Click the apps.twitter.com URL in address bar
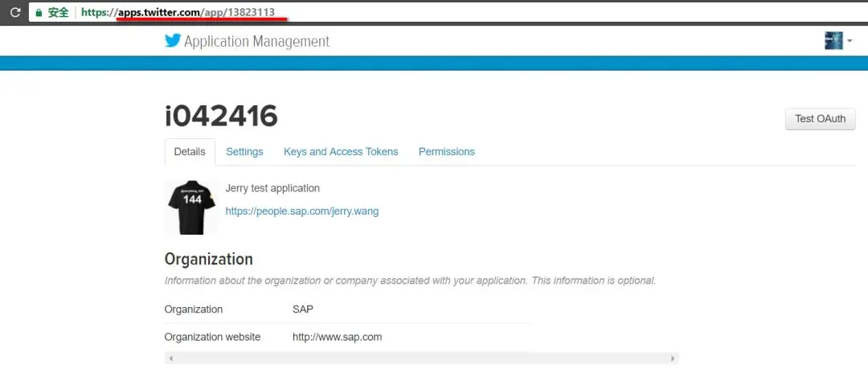 178,12
